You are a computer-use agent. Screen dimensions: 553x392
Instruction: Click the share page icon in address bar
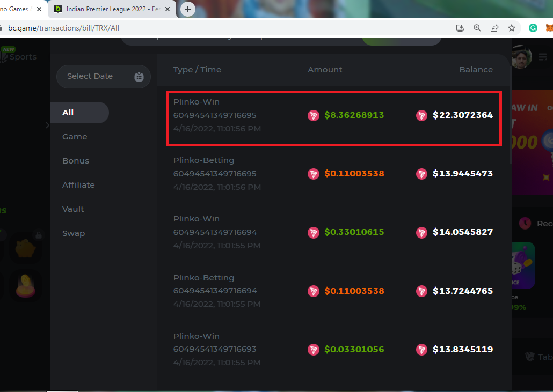point(494,28)
